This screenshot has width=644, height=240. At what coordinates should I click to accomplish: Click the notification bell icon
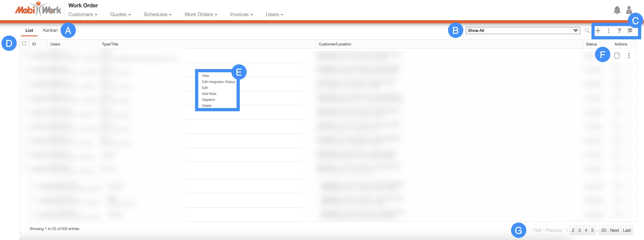coord(617,10)
